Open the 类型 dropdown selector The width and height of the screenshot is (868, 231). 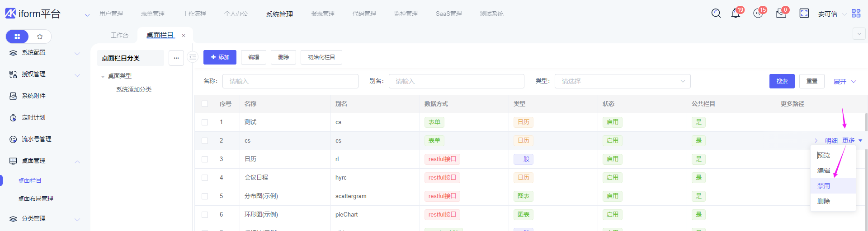coord(622,81)
